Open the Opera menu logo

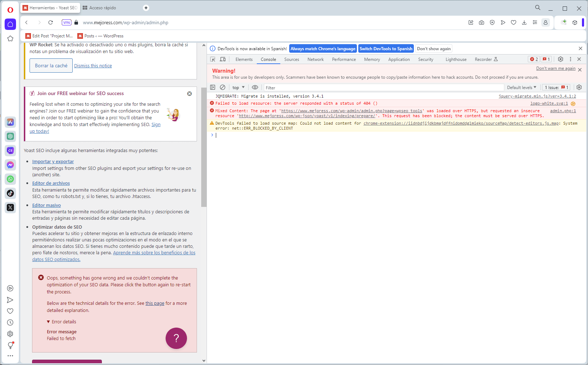(x=10, y=10)
